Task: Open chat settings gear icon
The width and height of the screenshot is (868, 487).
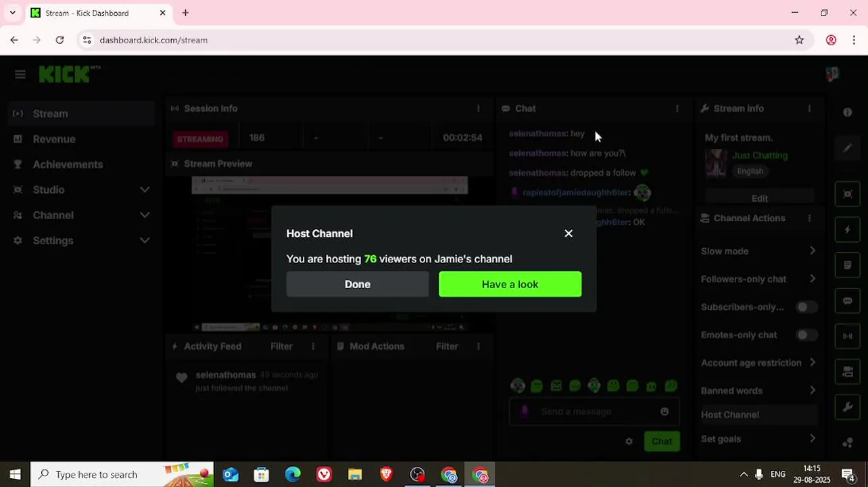Action: click(629, 442)
